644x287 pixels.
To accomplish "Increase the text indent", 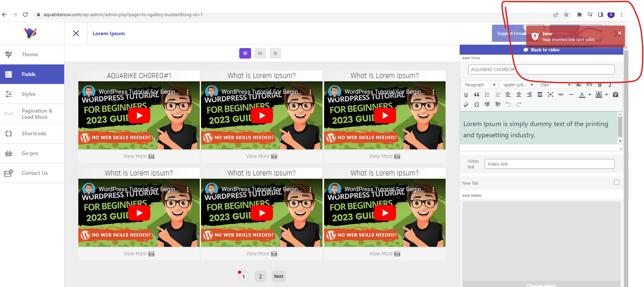I will pyautogui.click(x=498, y=104).
